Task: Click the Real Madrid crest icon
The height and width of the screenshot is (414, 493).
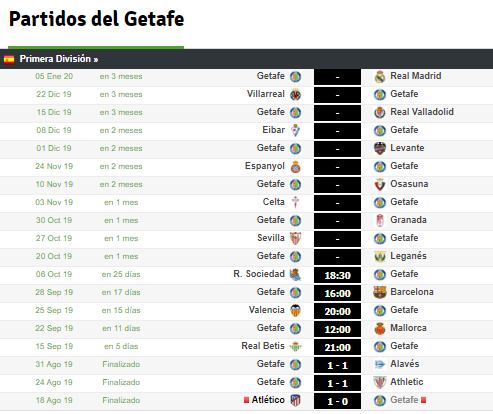Action: [x=380, y=77]
